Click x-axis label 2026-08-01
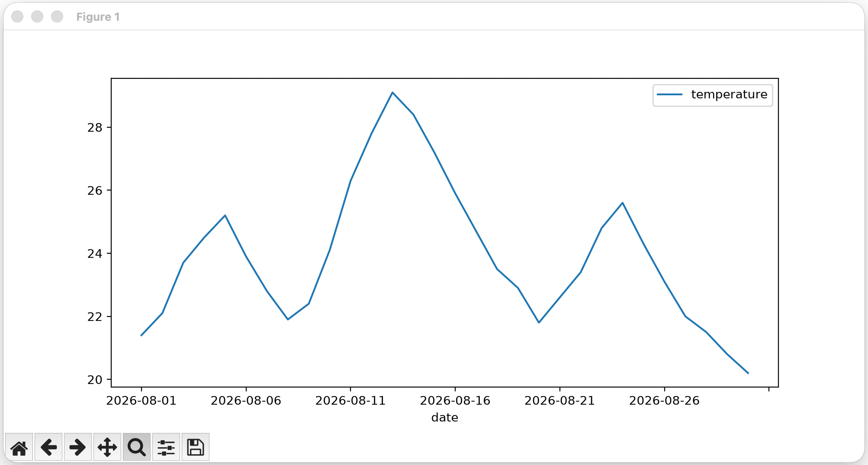The height and width of the screenshot is (465, 868). point(141,400)
